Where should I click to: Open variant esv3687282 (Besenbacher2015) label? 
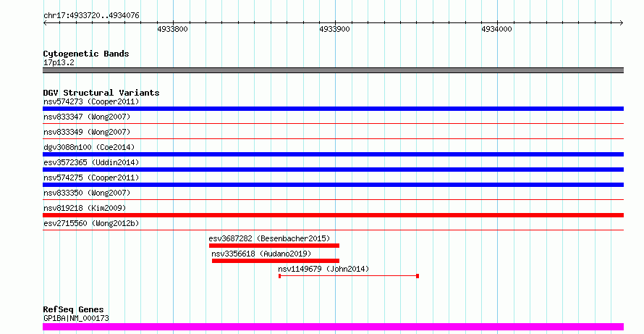269,238
